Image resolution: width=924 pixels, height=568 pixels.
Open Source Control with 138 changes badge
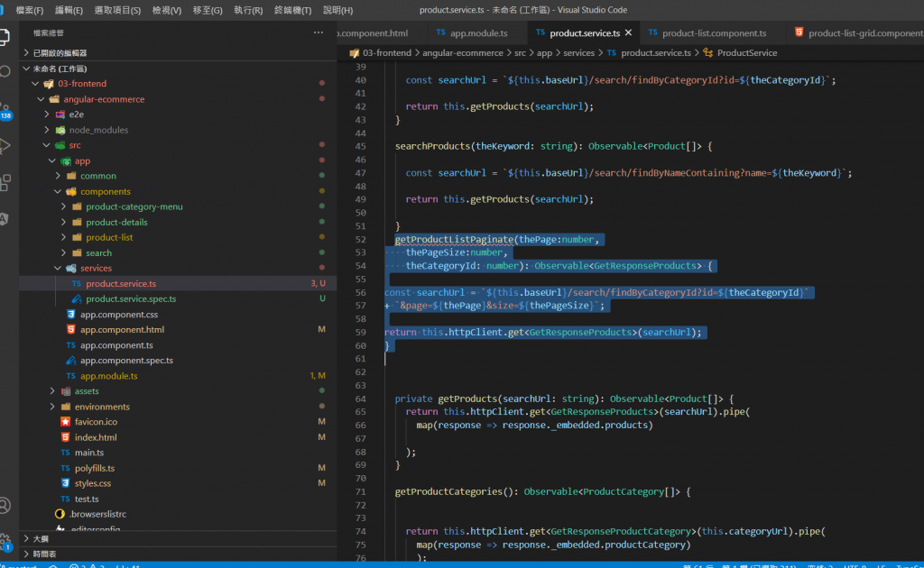click(x=6, y=110)
